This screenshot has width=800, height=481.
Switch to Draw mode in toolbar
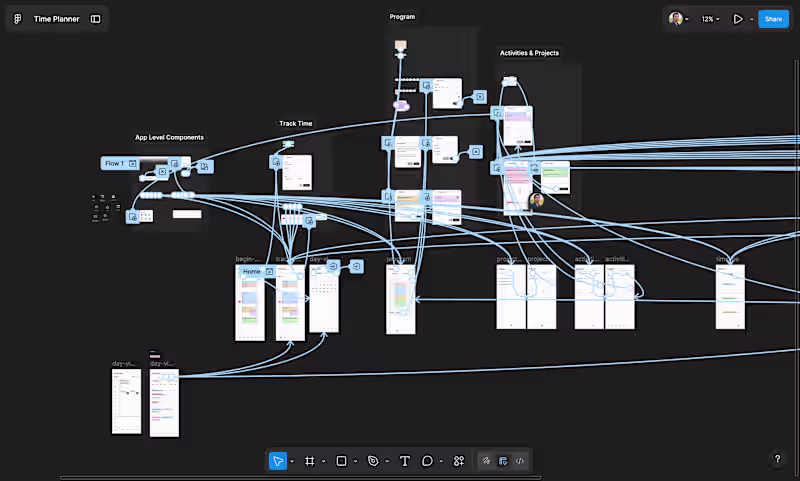click(486, 461)
